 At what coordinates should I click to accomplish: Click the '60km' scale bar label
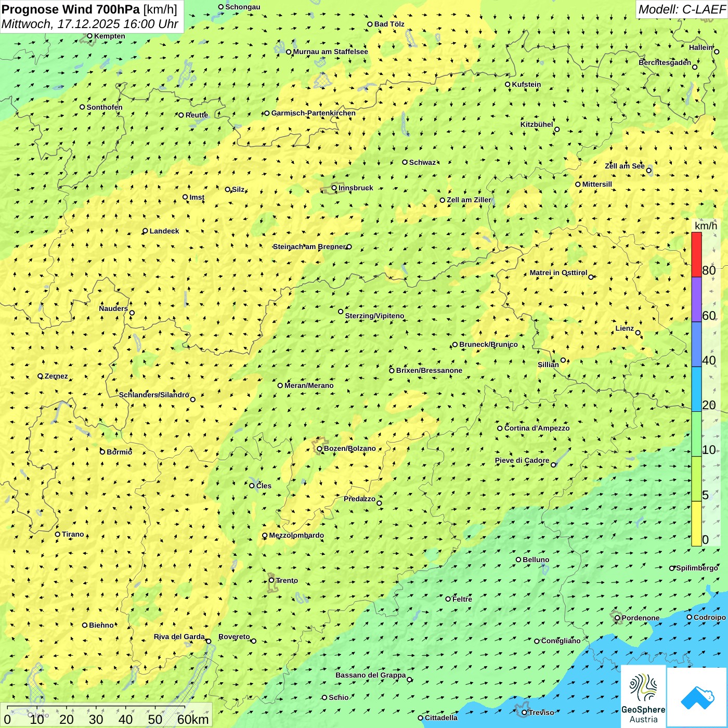pos(193,719)
